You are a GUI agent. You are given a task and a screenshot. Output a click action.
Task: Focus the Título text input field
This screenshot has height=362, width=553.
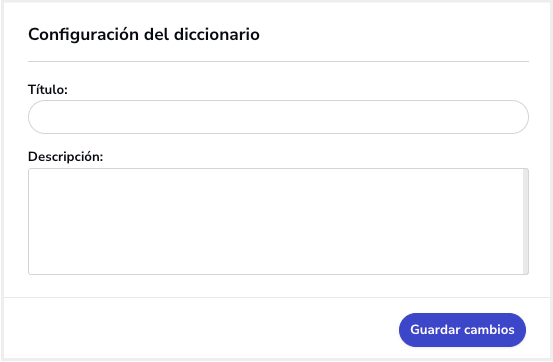(278, 117)
